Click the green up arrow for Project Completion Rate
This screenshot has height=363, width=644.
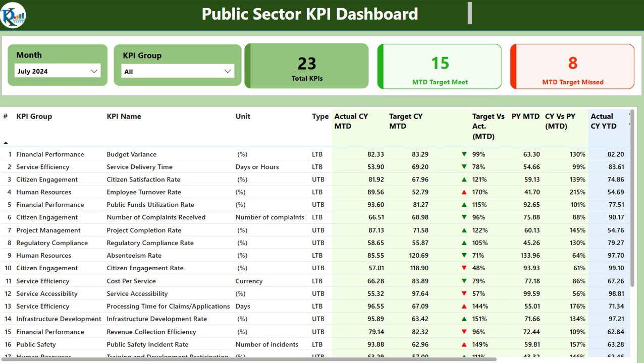click(x=464, y=230)
